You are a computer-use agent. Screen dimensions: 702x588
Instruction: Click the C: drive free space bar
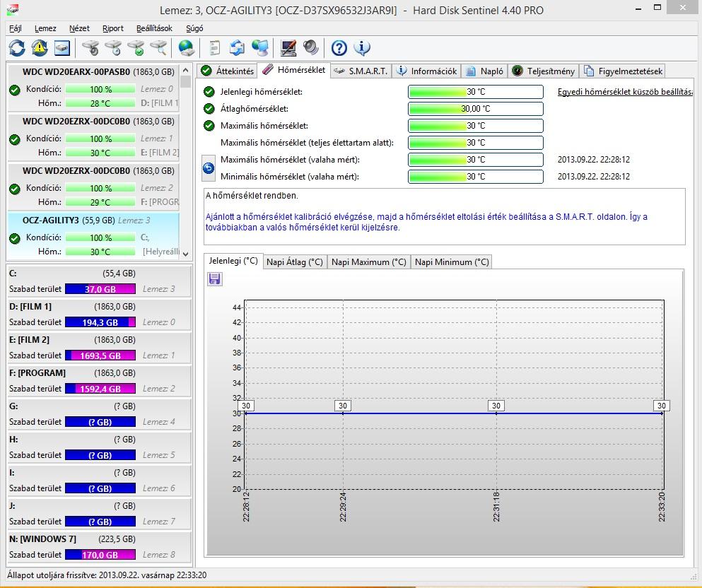tap(100, 289)
